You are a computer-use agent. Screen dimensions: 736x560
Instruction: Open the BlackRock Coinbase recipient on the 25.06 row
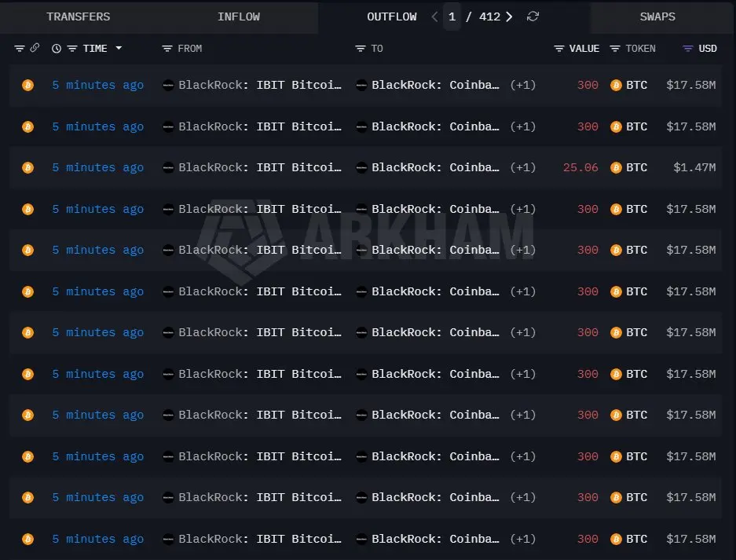[435, 167]
